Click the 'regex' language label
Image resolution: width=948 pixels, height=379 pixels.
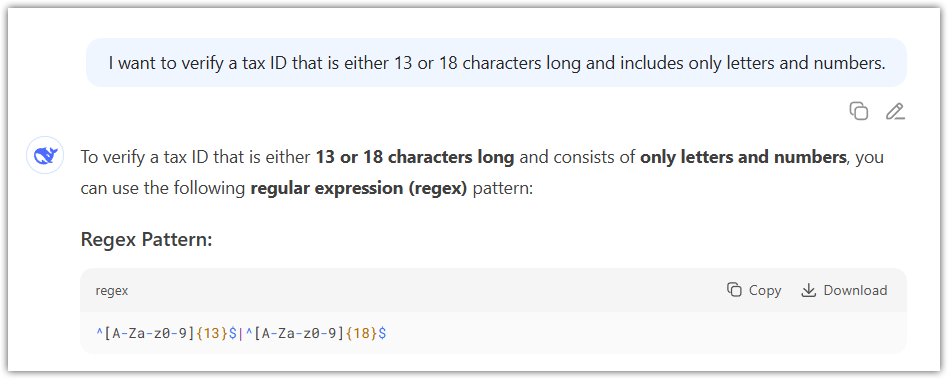(112, 291)
